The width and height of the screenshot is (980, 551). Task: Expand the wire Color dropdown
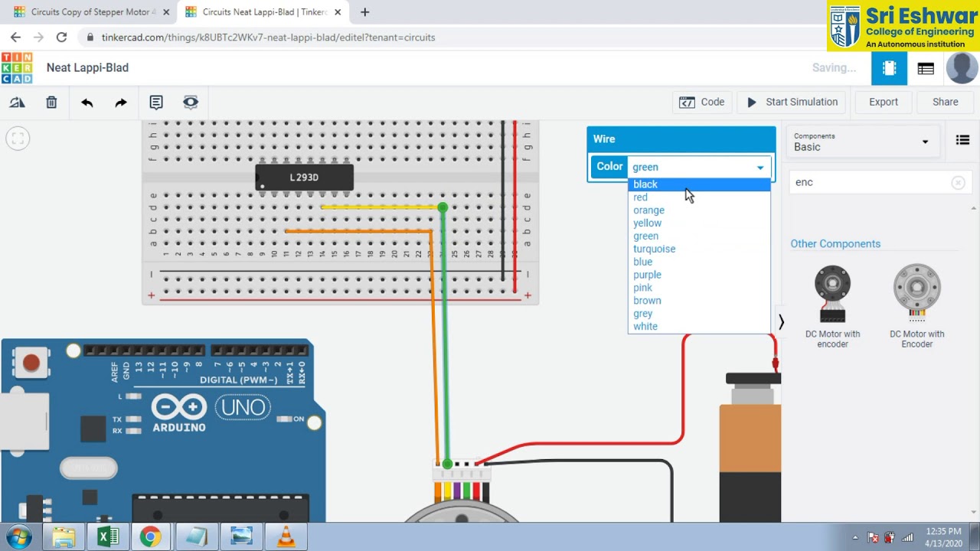[697, 167]
